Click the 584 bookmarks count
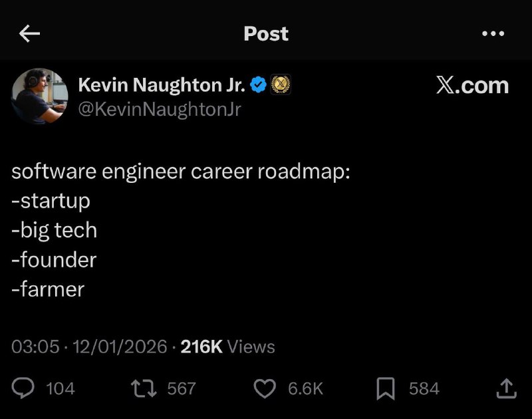Image resolution: width=532 pixels, height=419 pixels. (424, 388)
